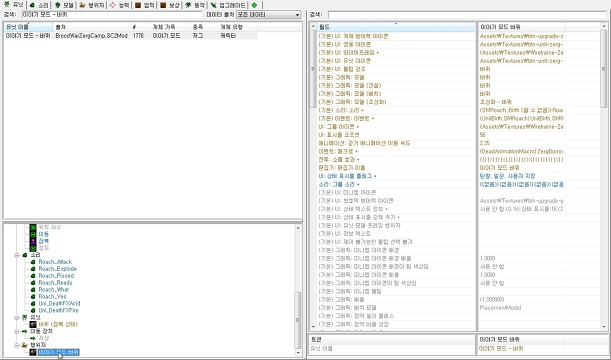The image size is (611, 360).
Task: Click the 유닛 category icon in tree
Action: (25, 318)
